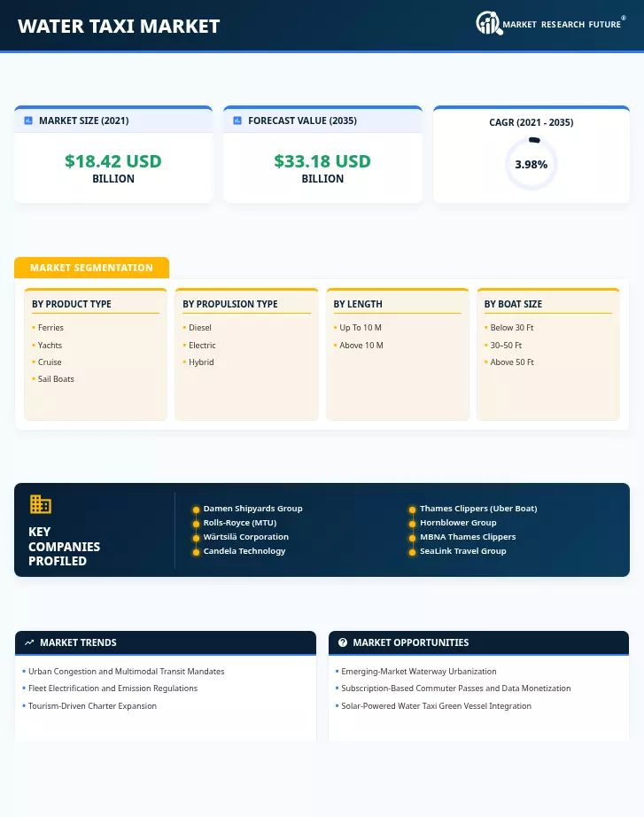Click SeaLink Travel Group company entry

point(462,551)
